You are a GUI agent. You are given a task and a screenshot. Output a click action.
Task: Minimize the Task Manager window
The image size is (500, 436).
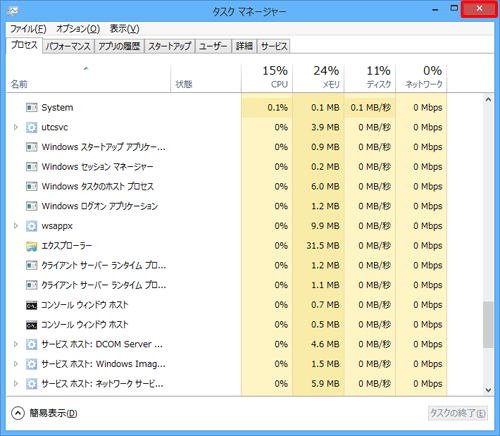pos(435,9)
